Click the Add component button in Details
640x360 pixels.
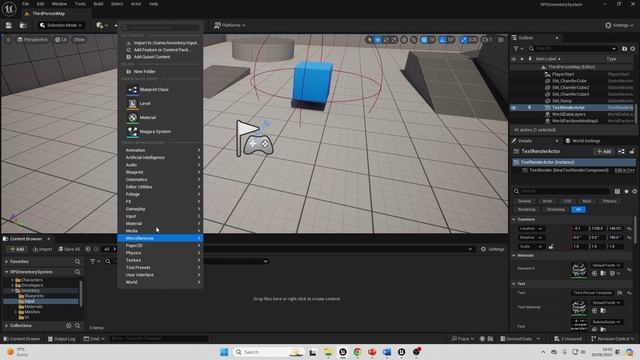(604, 151)
